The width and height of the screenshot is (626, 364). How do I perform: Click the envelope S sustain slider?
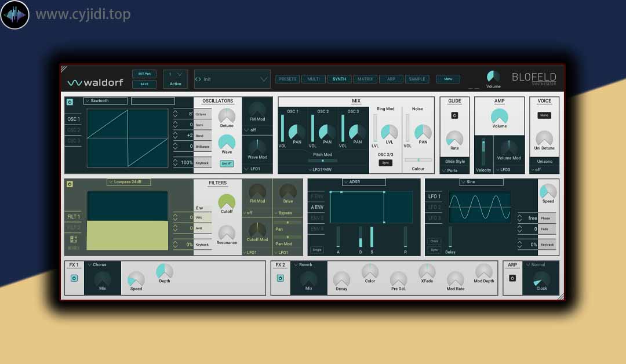pyautogui.click(x=372, y=237)
